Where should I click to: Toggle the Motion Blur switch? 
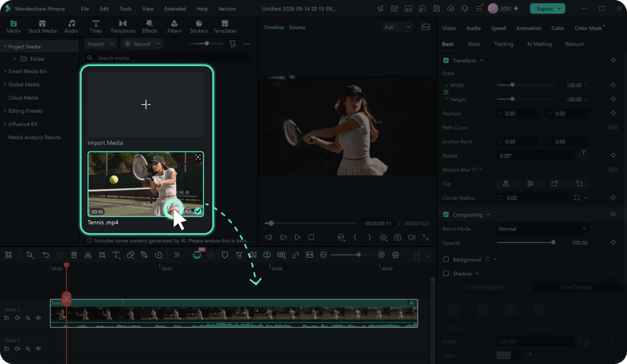(613, 170)
